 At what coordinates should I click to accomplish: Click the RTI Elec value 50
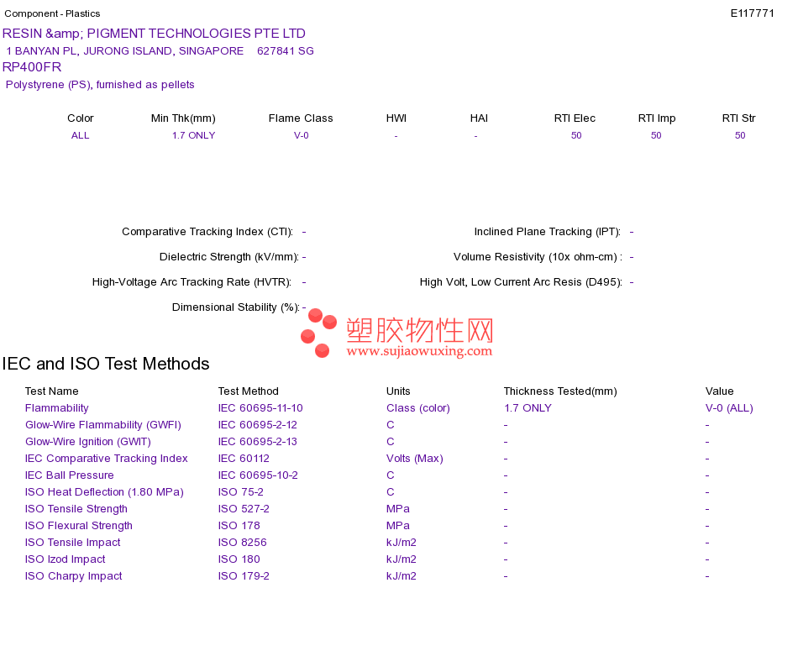click(576, 135)
